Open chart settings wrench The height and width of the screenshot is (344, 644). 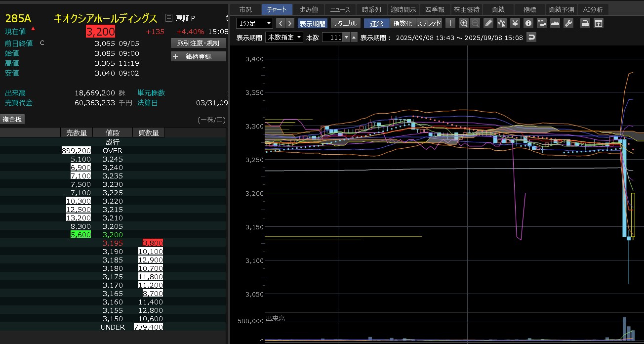pos(568,23)
